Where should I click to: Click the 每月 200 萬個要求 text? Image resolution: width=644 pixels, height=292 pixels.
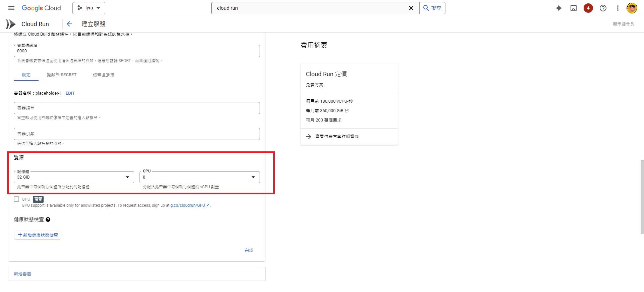point(324,120)
